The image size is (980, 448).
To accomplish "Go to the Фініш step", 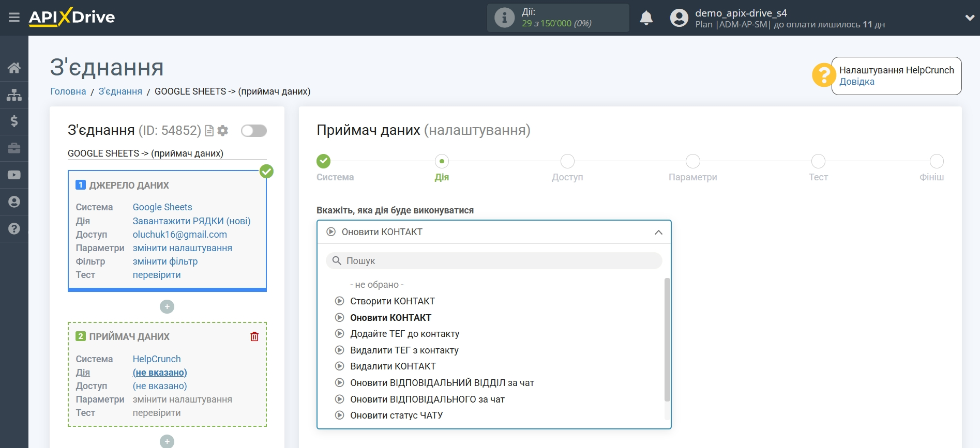I will [x=937, y=161].
